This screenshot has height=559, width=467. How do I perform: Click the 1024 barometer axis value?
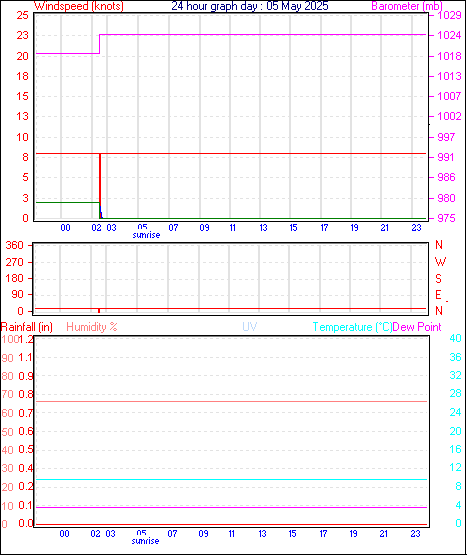click(x=449, y=35)
